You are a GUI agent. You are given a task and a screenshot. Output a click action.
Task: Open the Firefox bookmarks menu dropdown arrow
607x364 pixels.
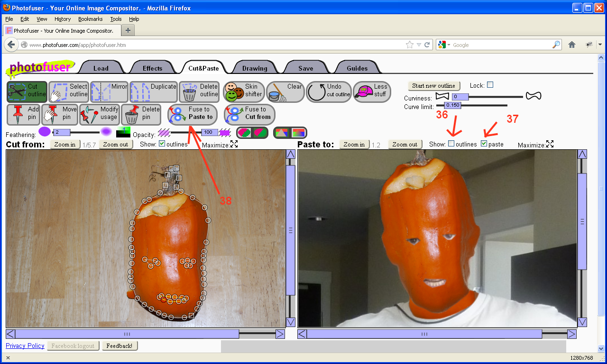tap(599, 45)
